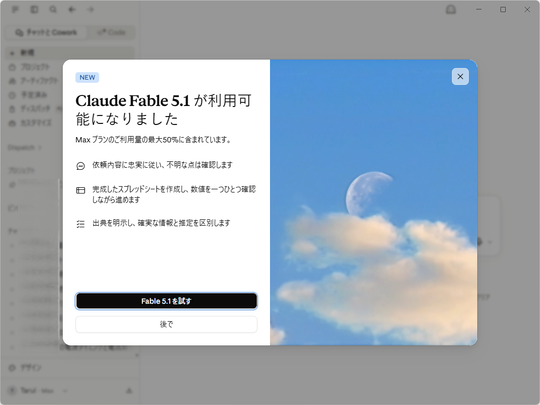Toggle the sidebar panel icon in the top bar
Image resolution: width=540 pixels, height=405 pixels.
point(34,9)
